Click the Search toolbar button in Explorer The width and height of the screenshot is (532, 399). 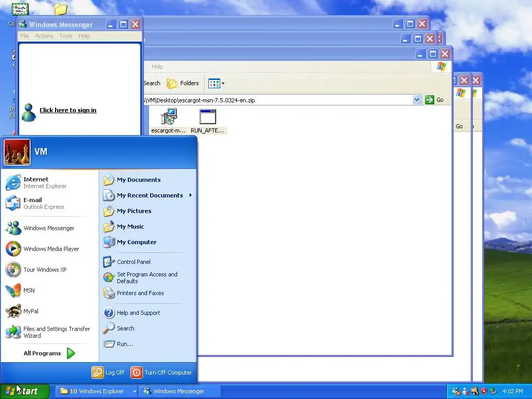pos(151,83)
